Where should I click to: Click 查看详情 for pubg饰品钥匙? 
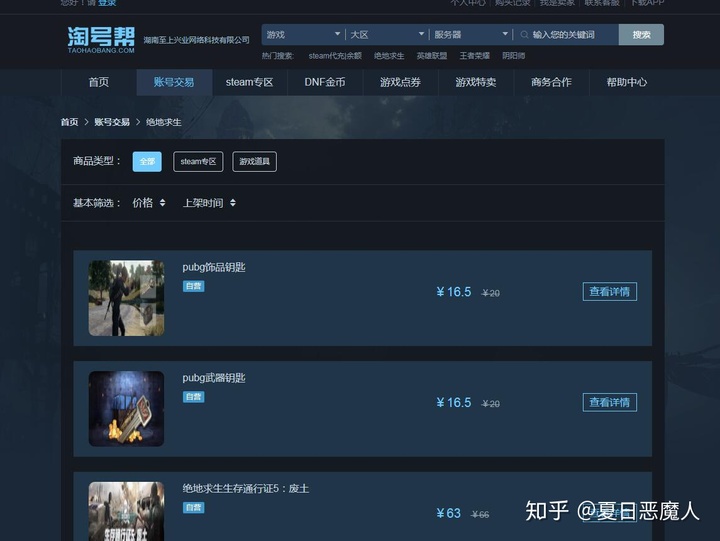click(609, 292)
